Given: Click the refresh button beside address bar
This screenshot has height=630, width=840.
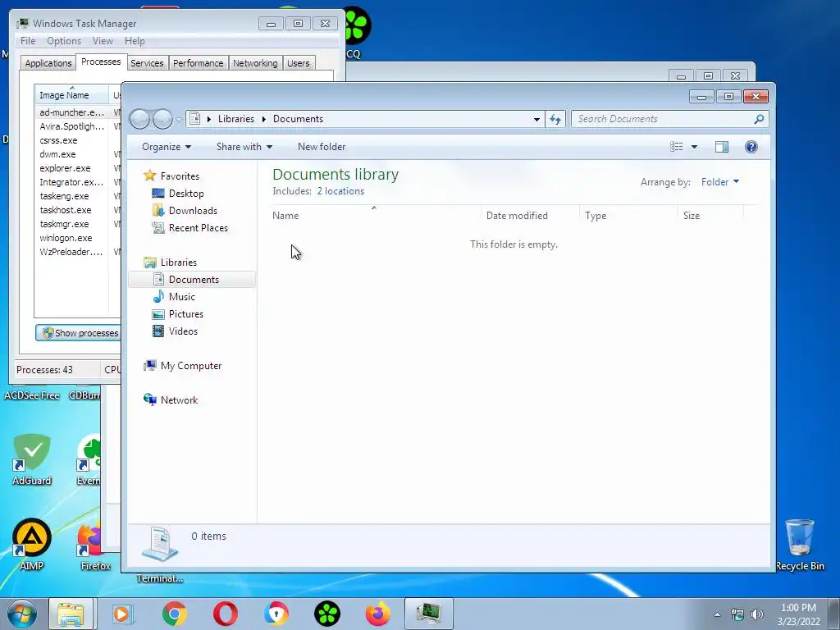Looking at the screenshot, I should click(555, 119).
